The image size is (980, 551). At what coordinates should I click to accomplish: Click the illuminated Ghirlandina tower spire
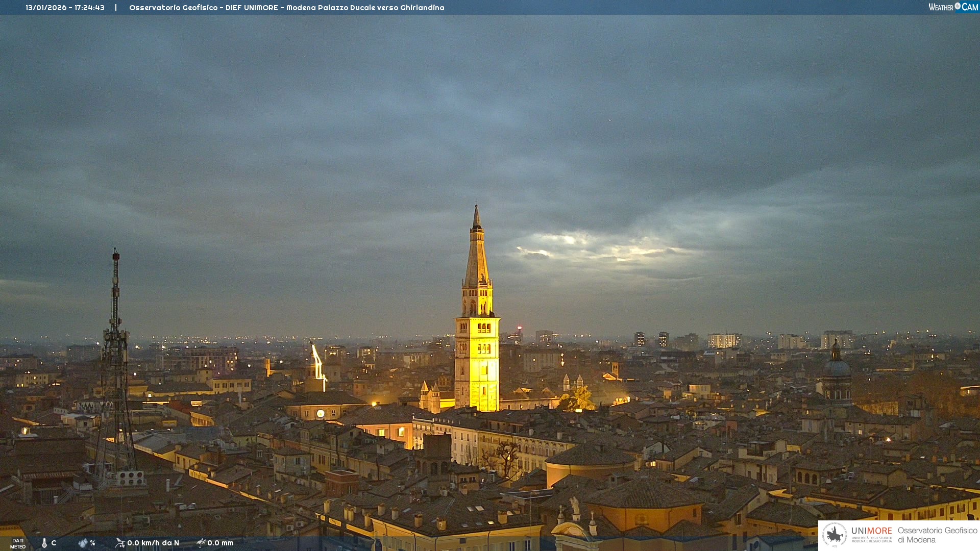click(477, 255)
